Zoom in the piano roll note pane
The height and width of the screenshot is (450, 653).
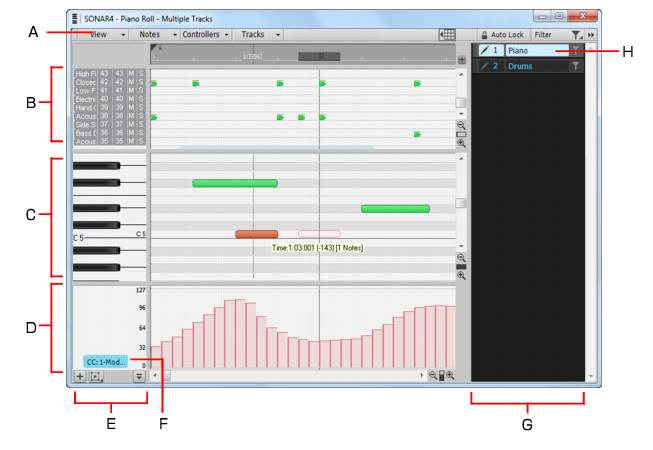click(x=461, y=276)
